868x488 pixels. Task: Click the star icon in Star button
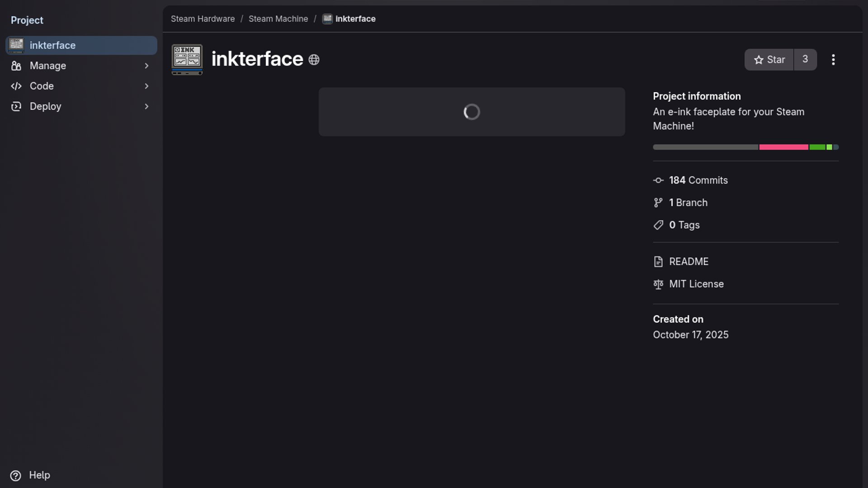pyautogui.click(x=759, y=60)
